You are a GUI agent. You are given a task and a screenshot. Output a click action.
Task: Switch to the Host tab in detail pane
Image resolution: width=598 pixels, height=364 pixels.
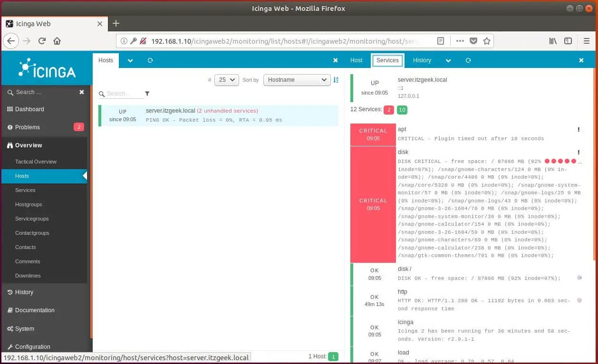(356, 60)
